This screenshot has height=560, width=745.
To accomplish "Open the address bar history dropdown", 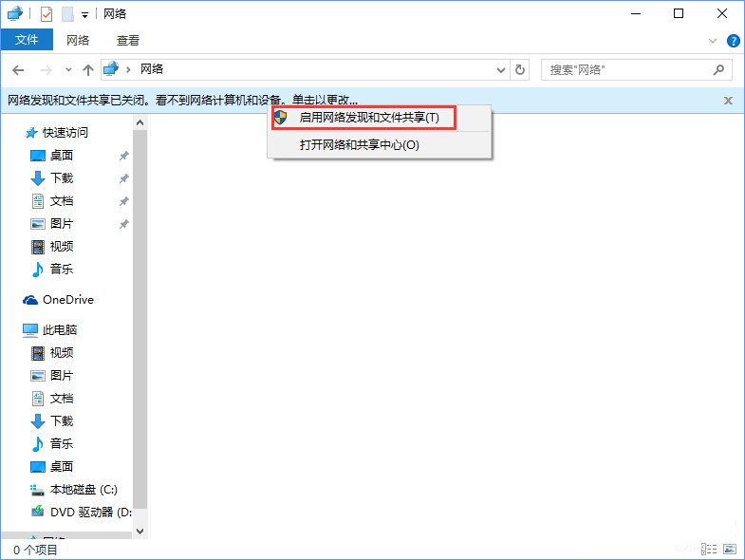I will click(502, 70).
